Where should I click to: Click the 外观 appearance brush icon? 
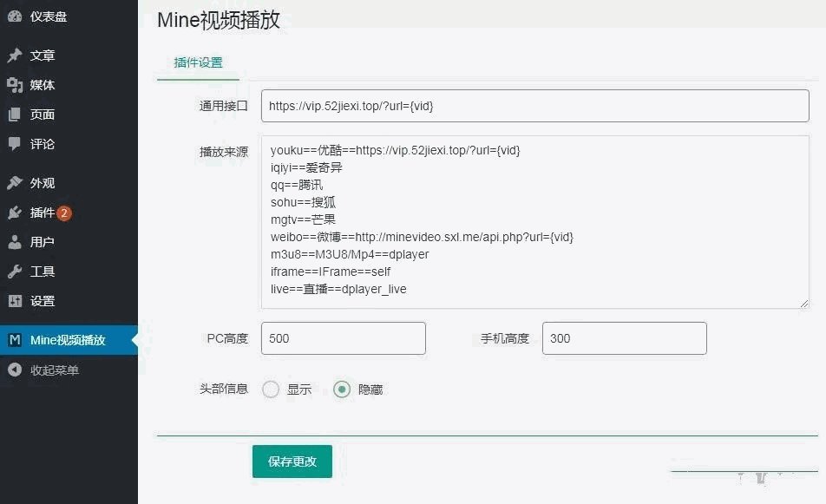[15, 183]
